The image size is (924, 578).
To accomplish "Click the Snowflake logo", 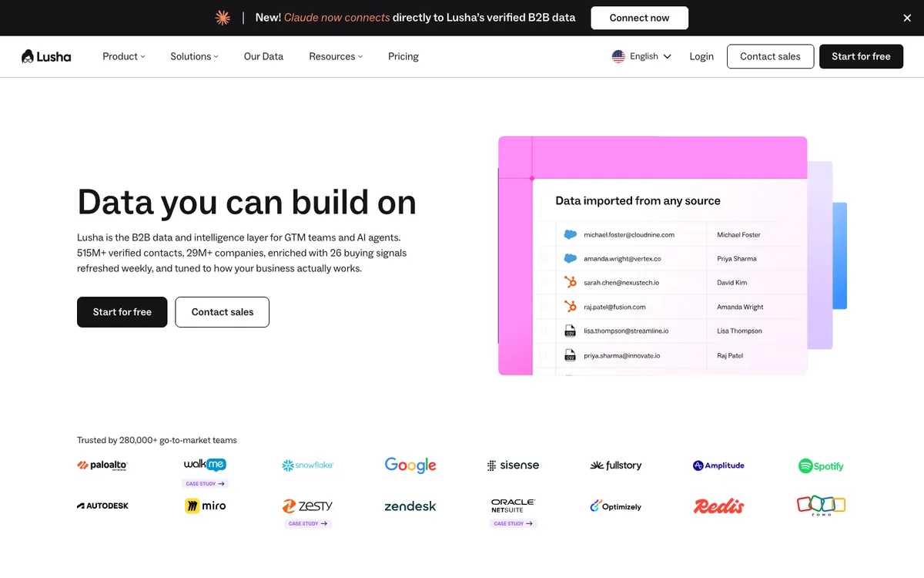I will click(x=307, y=465).
